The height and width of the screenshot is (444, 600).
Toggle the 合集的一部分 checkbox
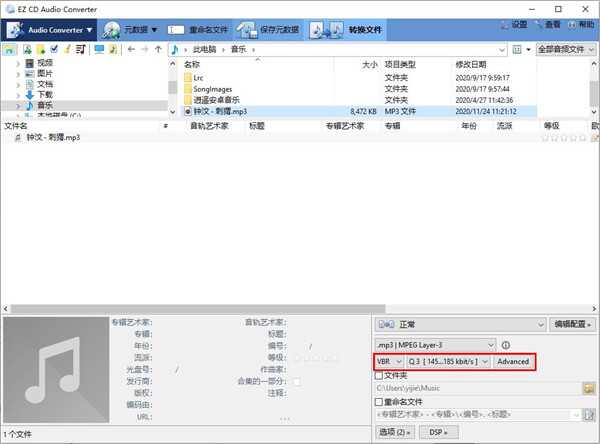[x=296, y=382]
